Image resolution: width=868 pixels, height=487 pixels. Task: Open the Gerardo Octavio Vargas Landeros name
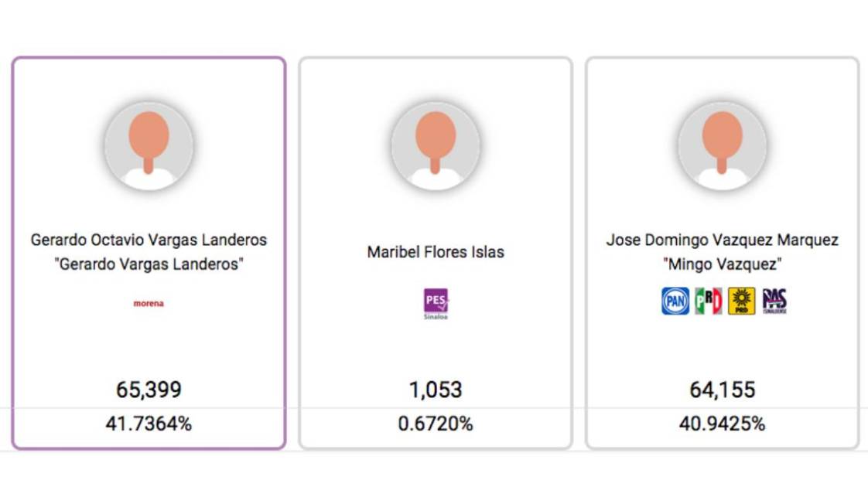(149, 240)
